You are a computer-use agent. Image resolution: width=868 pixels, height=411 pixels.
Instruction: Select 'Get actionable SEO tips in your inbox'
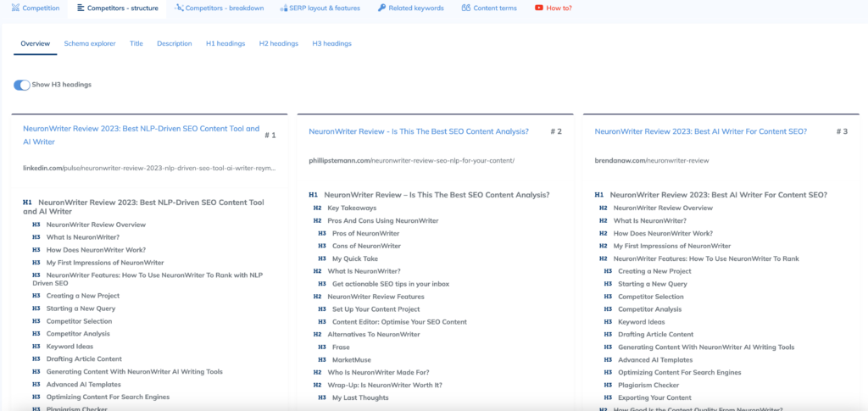tap(391, 285)
